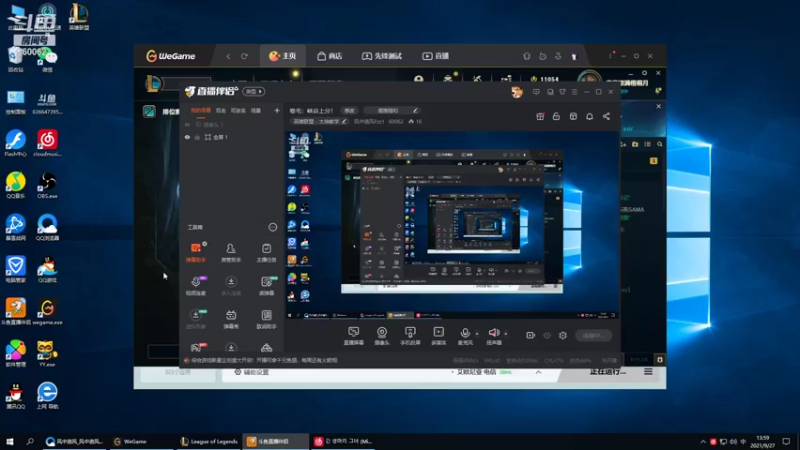The height and width of the screenshot is (450, 800).
Task: Open 主页 tab in WeGame
Action: (x=283, y=56)
